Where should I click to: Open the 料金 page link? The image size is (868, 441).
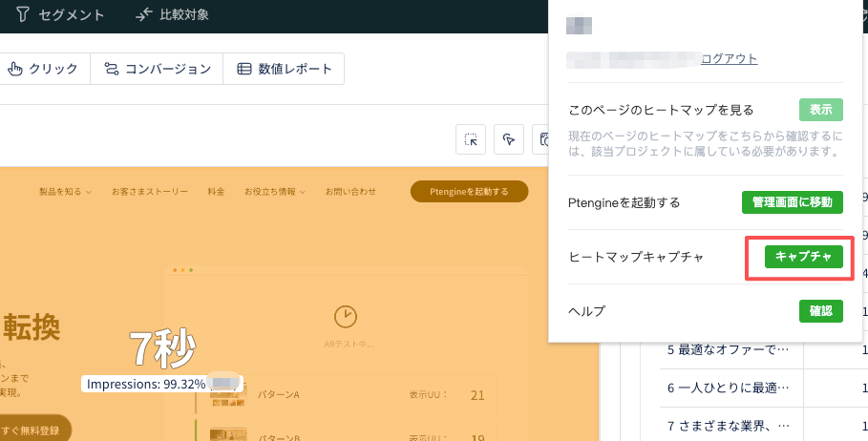pyautogui.click(x=216, y=192)
